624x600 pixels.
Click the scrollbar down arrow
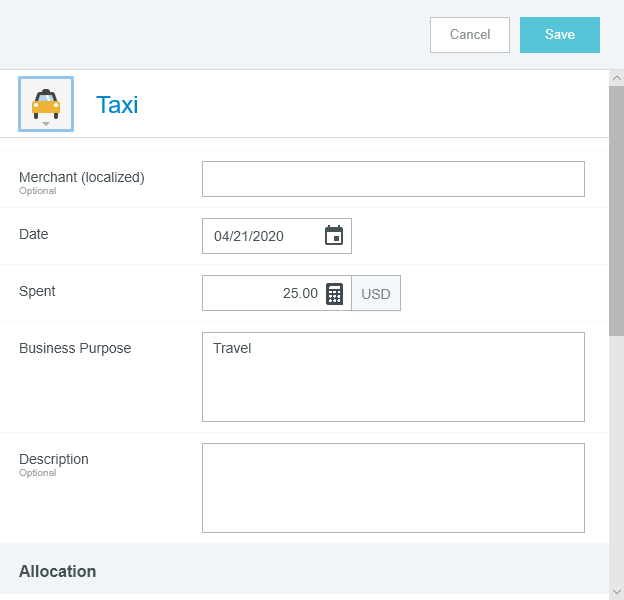pos(616,591)
